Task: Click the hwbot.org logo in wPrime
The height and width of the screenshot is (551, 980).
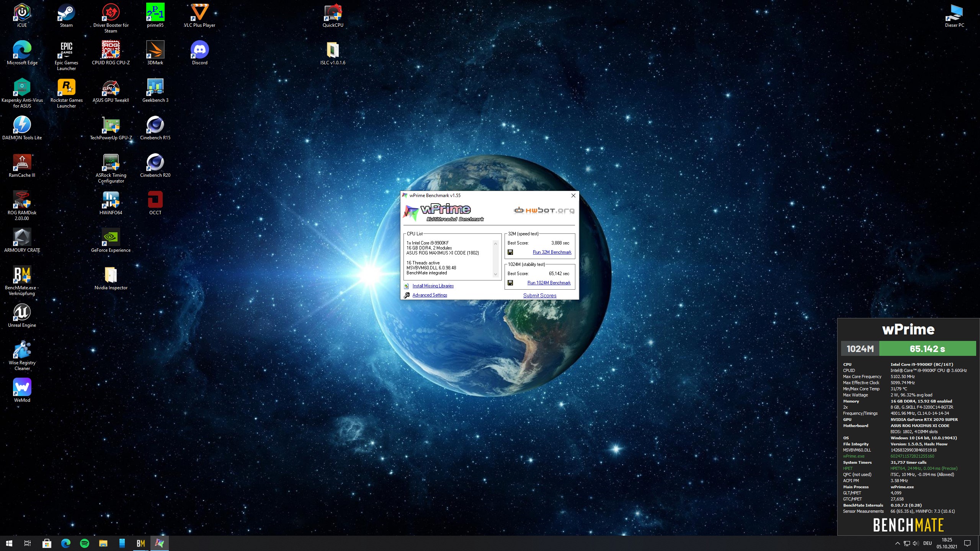Action: (544, 210)
